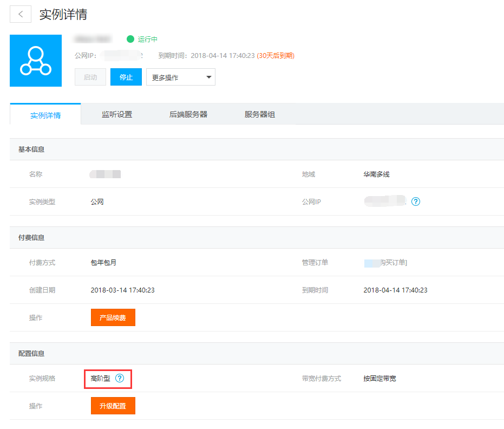Viewport: 504px width, 429px height.
Task: Open the 后端服务器 tab
Action: point(188,114)
